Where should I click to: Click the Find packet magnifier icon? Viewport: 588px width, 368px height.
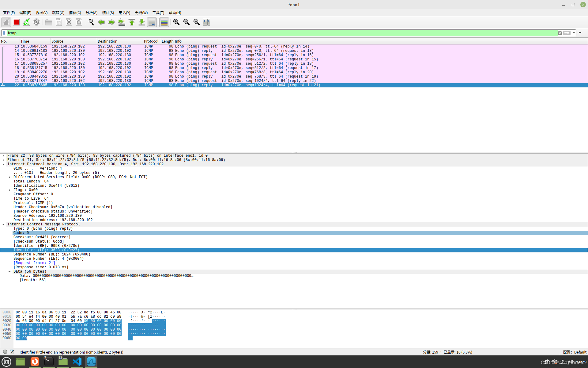91,22
